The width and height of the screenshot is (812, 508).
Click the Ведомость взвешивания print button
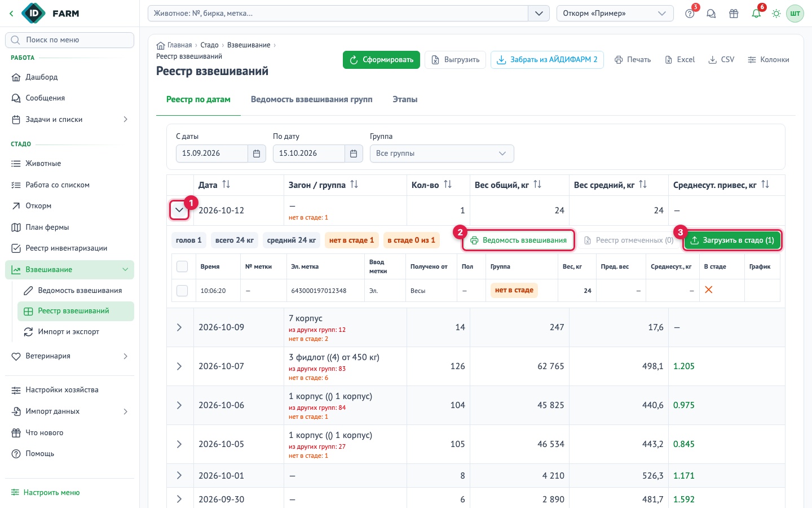coord(519,240)
